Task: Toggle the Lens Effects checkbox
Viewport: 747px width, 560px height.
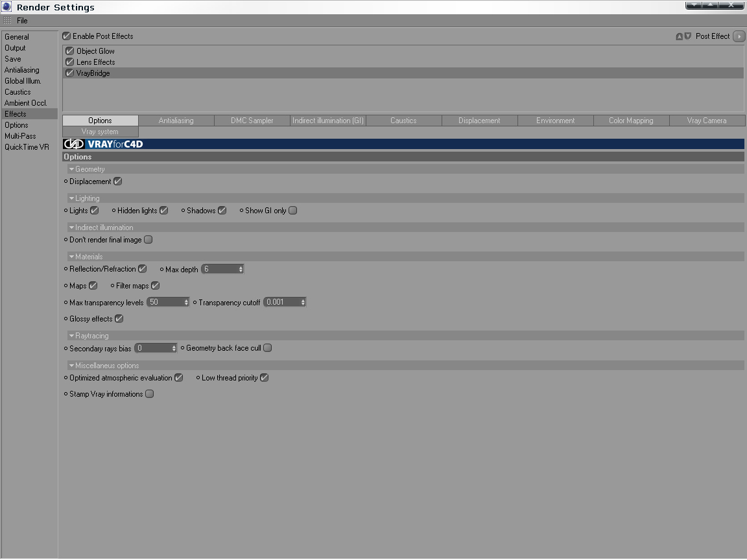Action: click(x=69, y=62)
